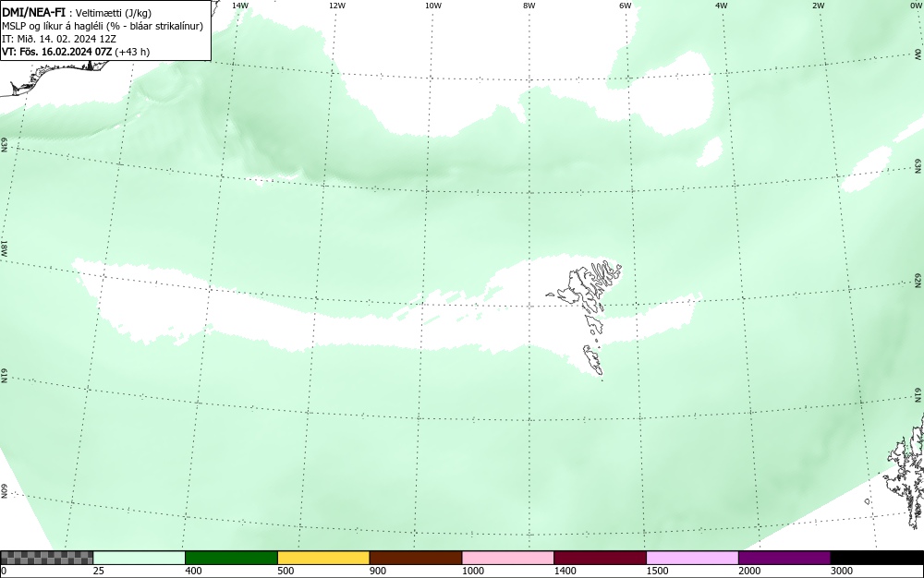924x578 pixels.
Task: Click the legend value "400"
Action: [x=193, y=571]
